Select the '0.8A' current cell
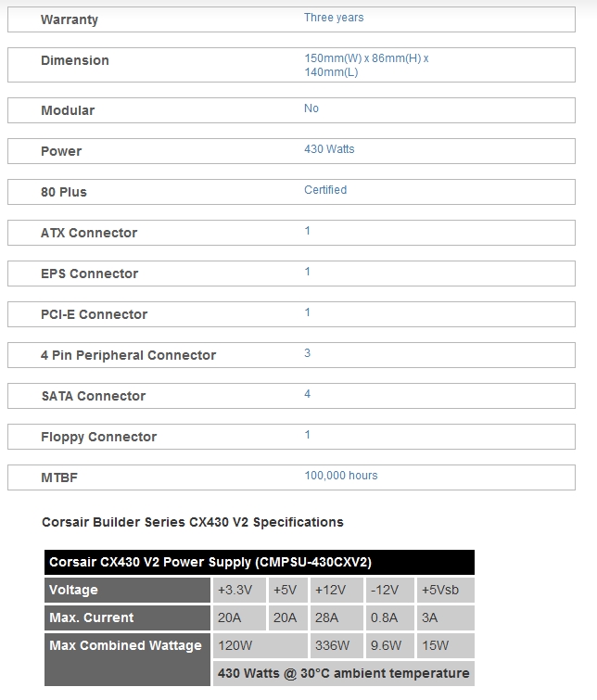 390,617
